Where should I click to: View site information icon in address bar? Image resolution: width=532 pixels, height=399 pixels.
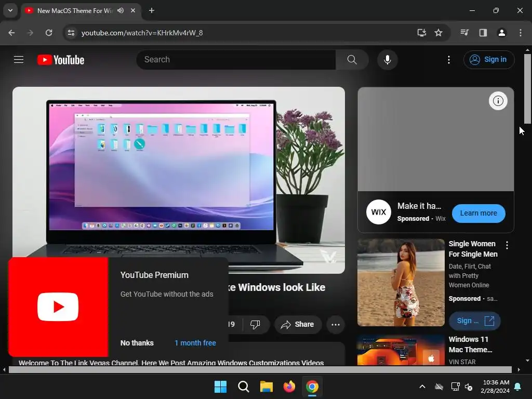pos(71,33)
